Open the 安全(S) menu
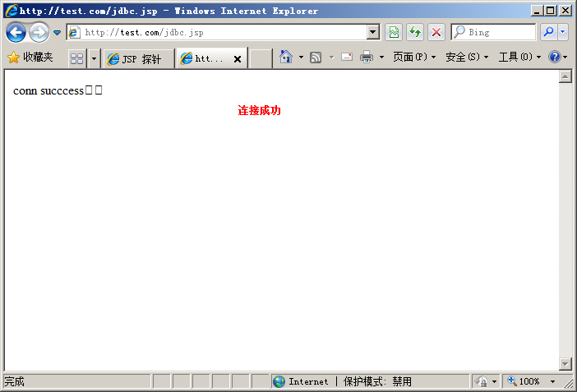 [x=467, y=57]
